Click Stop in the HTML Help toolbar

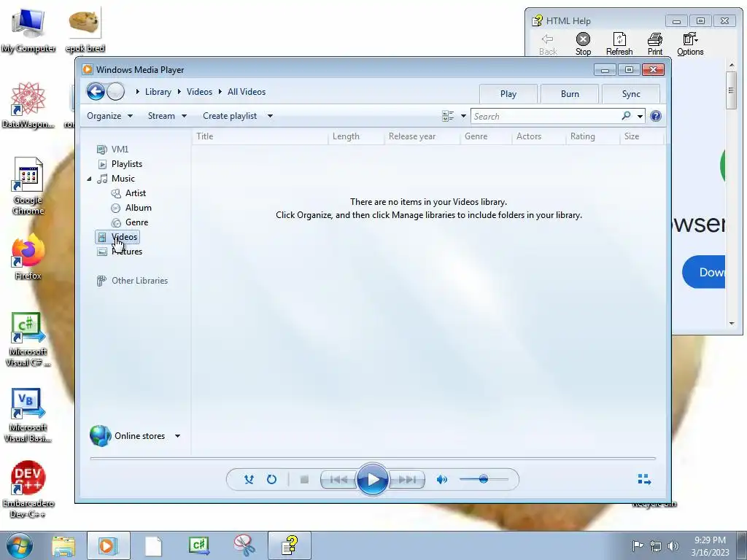[x=583, y=44]
